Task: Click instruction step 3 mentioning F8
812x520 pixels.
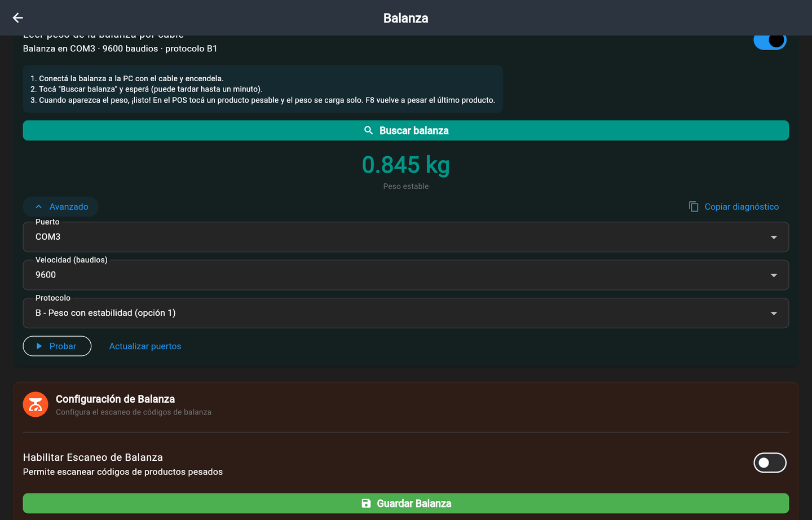Action: [263, 100]
